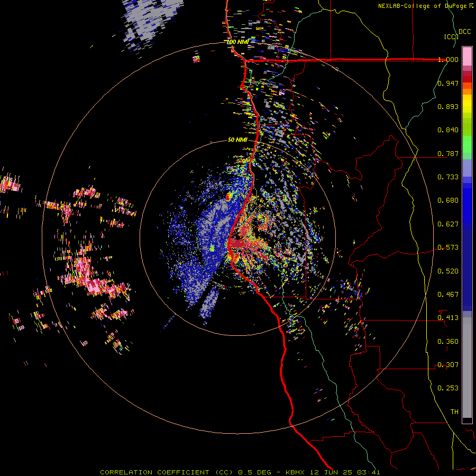The width and height of the screenshot is (476, 476).
Task: Click the 0.893 scale value
Action: click(x=448, y=106)
